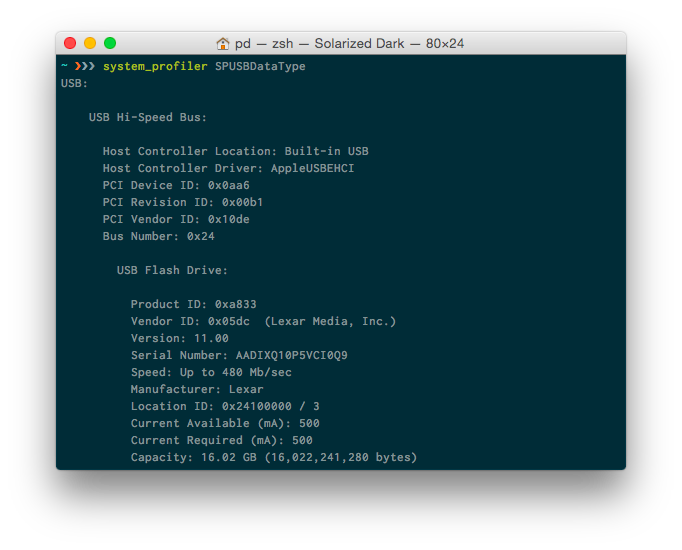Viewport: 682px width, 550px height.
Task: Click the PCI Device ID 0x0aa6 value
Action: coord(229,185)
